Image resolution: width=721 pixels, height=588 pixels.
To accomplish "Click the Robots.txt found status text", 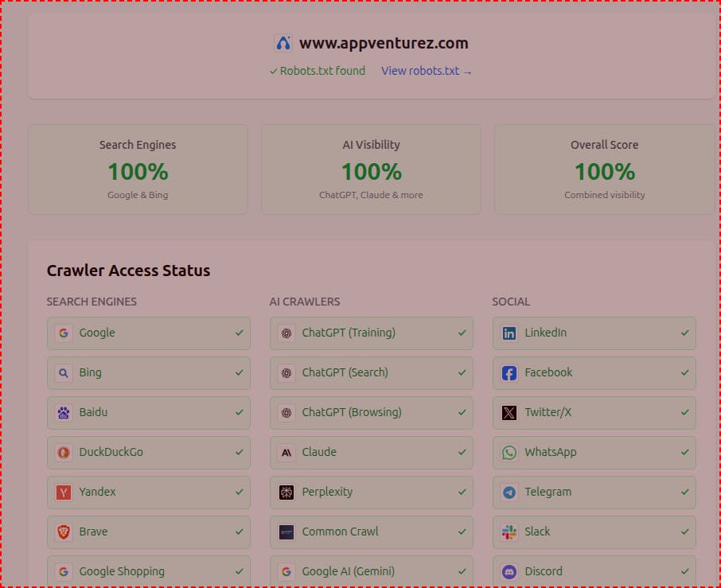I will point(318,71).
